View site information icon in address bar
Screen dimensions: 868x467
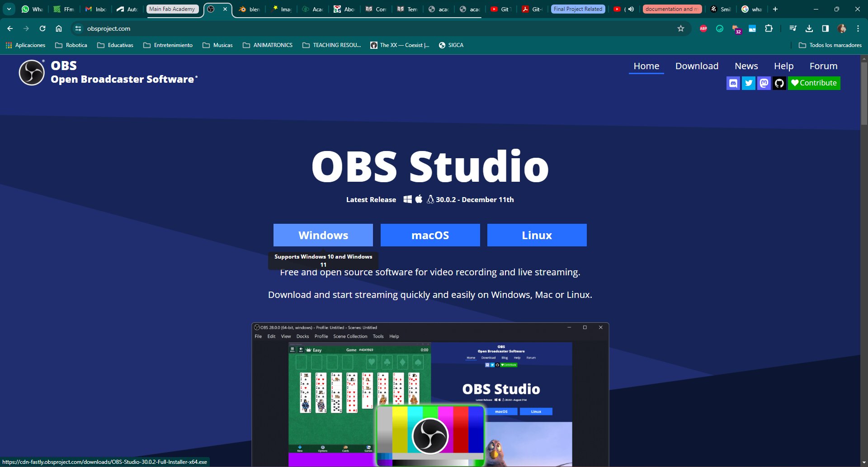tap(78, 28)
